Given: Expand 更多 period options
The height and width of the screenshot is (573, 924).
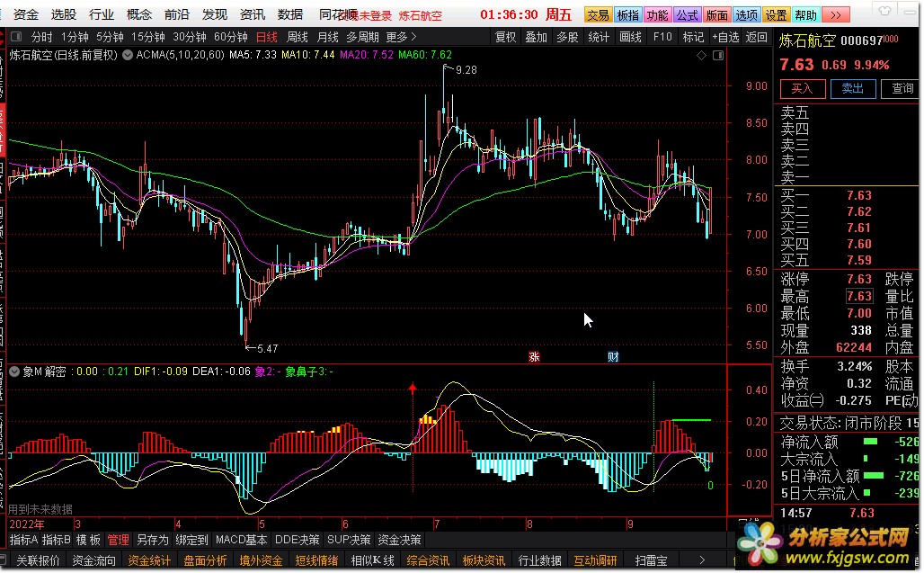Looking at the screenshot, I should click(401, 37).
